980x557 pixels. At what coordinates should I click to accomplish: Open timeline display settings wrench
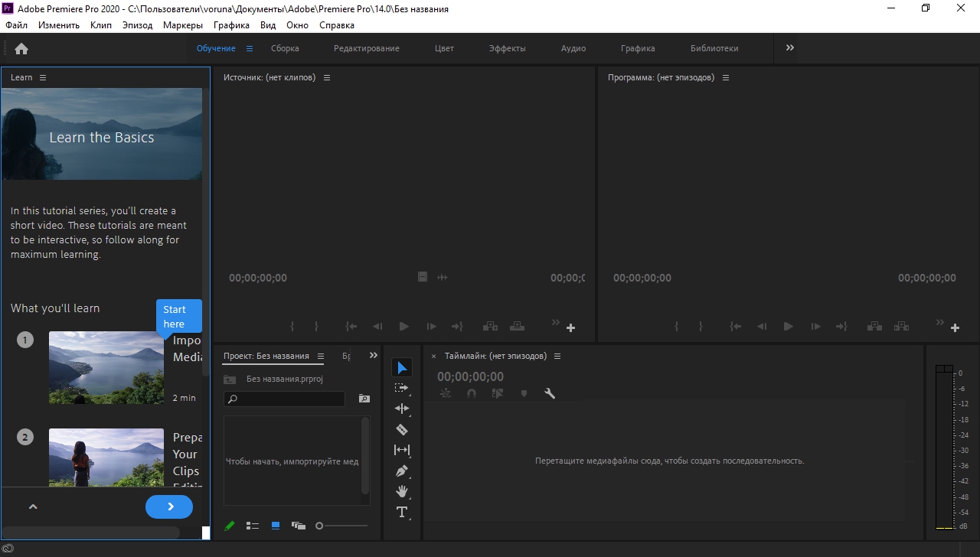pyautogui.click(x=549, y=393)
